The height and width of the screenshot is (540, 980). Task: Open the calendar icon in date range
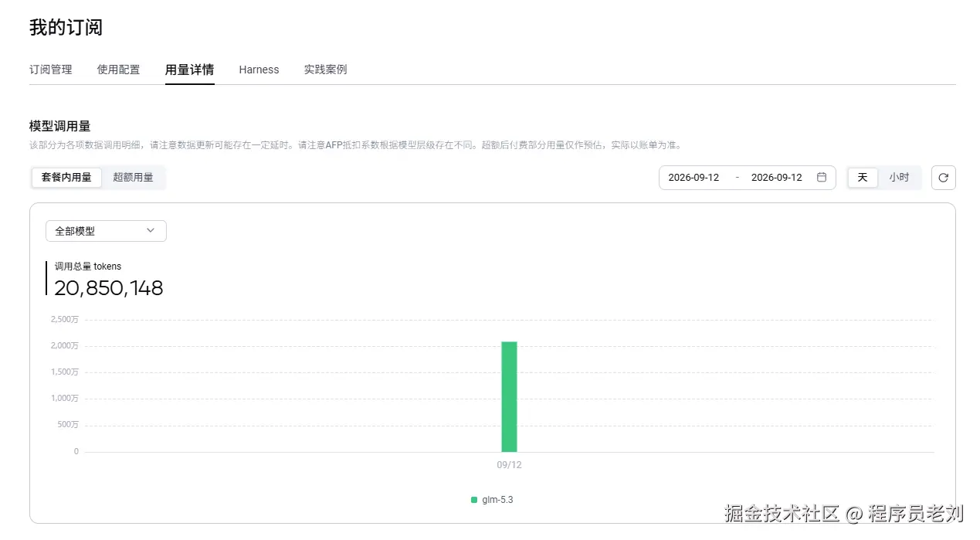tap(822, 178)
